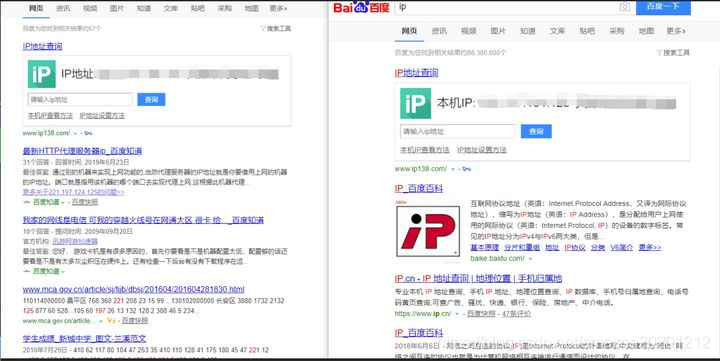Click the Baidu logo in right window
Viewport: 720px width, 361px height.
(x=361, y=7)
